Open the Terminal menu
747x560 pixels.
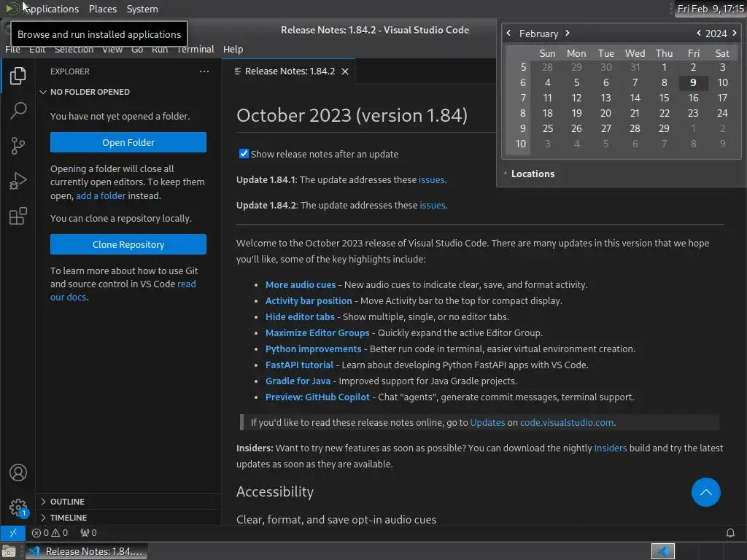click(x=196, y=49)
